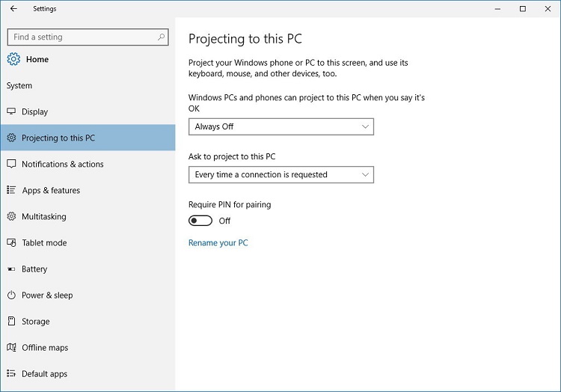Screen dimensions: 561x392
Task: Open Offline maps settings
Action: 88,347
